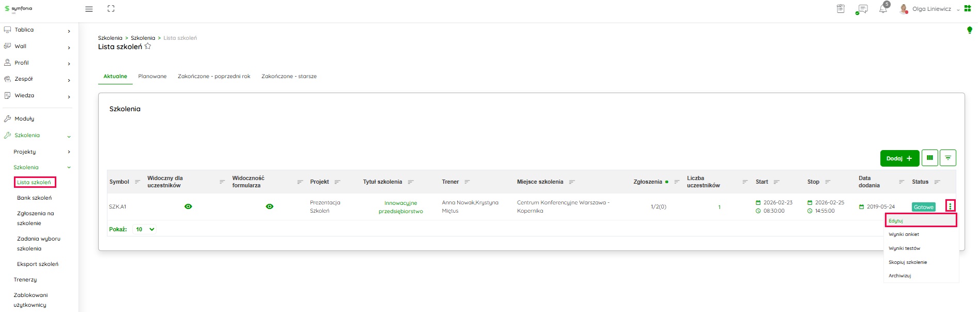Switch to the Planowane tab

[x=152, y=76]
